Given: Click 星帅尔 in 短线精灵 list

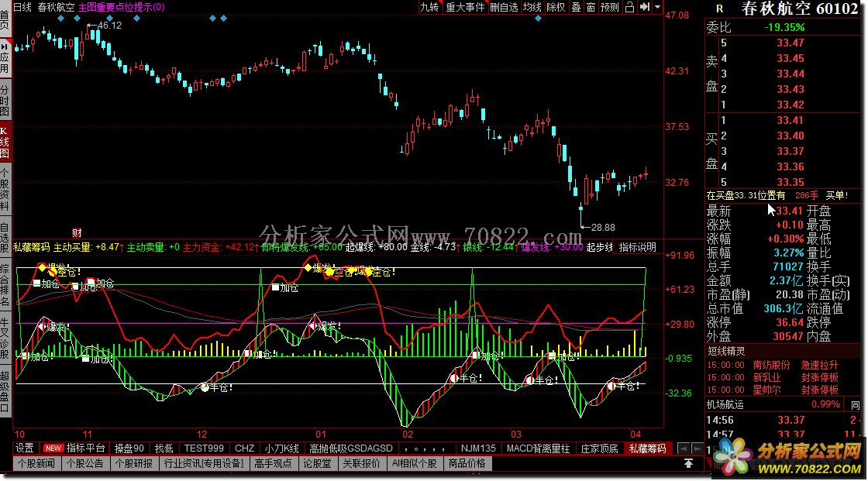Looking at the screenshot, I should pos(766,390).
